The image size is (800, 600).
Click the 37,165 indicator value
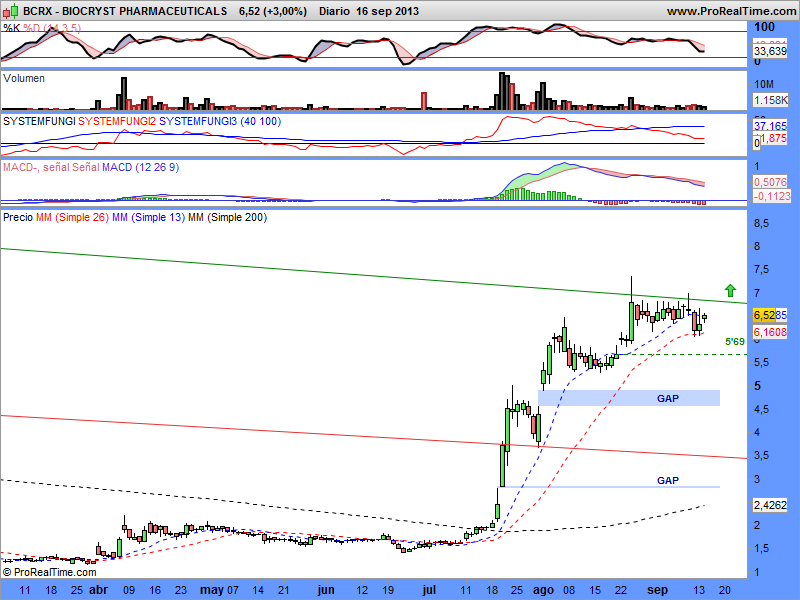[770, 126]
